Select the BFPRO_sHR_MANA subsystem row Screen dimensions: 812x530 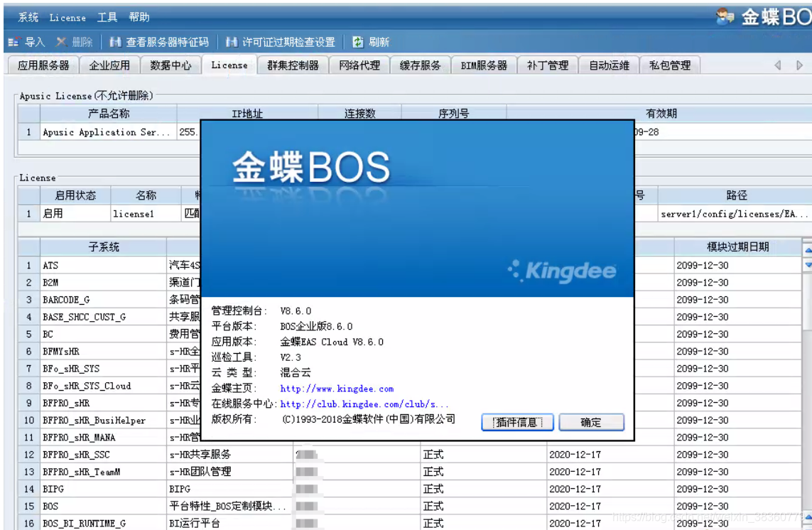coord(103,437)
